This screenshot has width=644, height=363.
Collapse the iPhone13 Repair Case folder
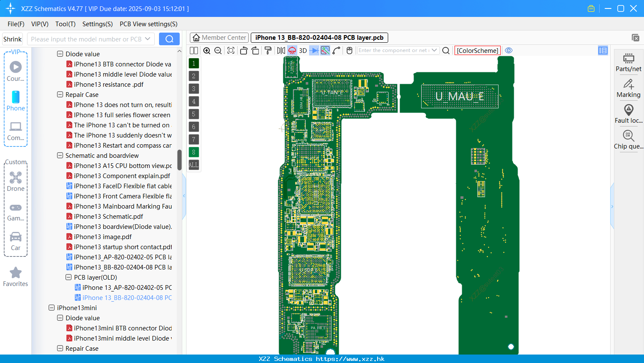pyautogui.click(x=60, y=95)
